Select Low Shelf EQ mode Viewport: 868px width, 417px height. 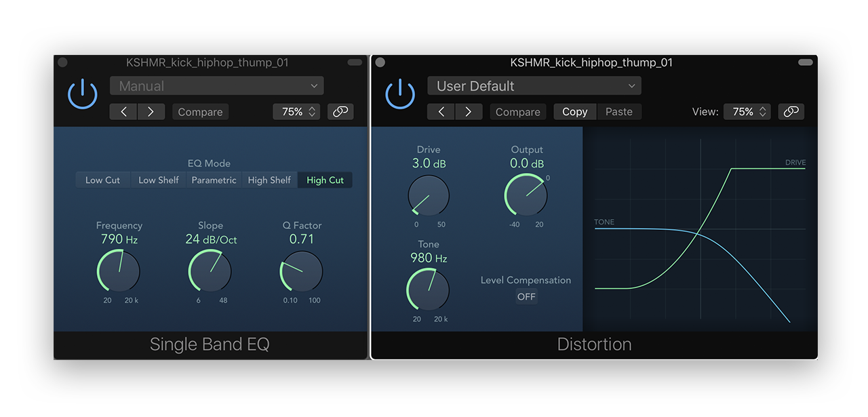(159, 180)
